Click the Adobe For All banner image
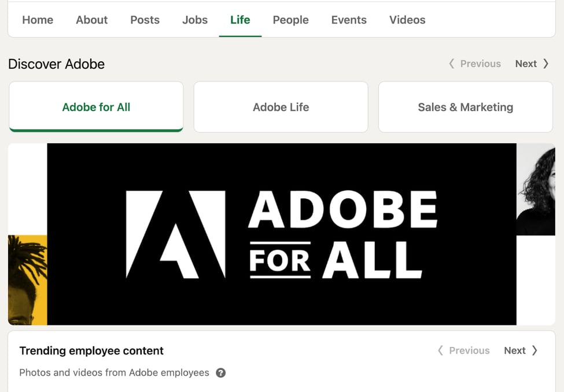 tap(282, 234)
